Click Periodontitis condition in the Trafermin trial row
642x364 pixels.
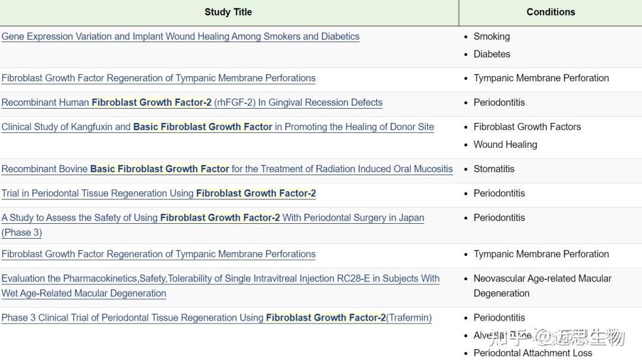tap(499, 318)
